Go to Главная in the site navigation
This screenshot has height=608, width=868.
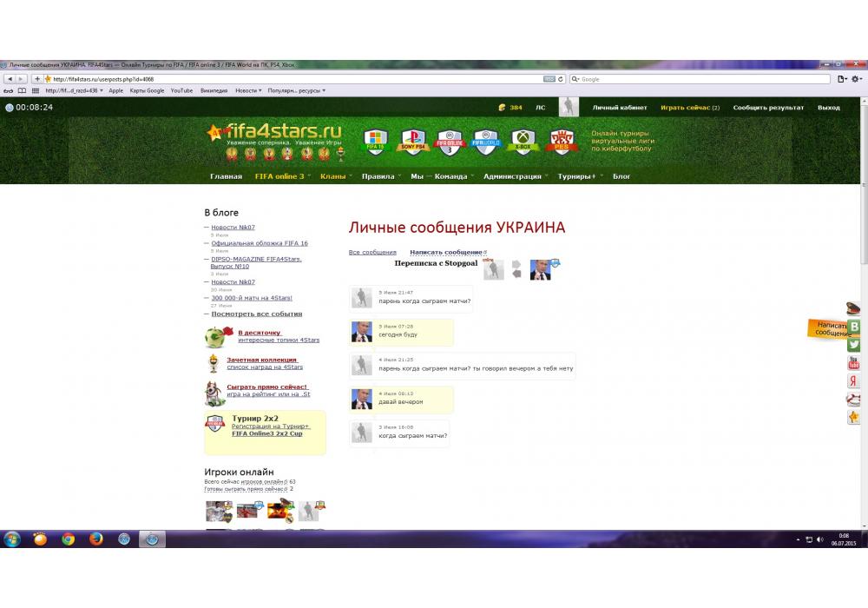pos(226,176)
